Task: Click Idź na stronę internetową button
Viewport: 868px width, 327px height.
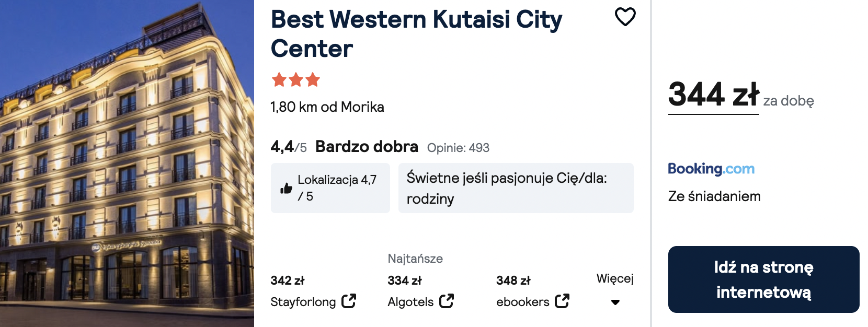Action: point(763,279)
